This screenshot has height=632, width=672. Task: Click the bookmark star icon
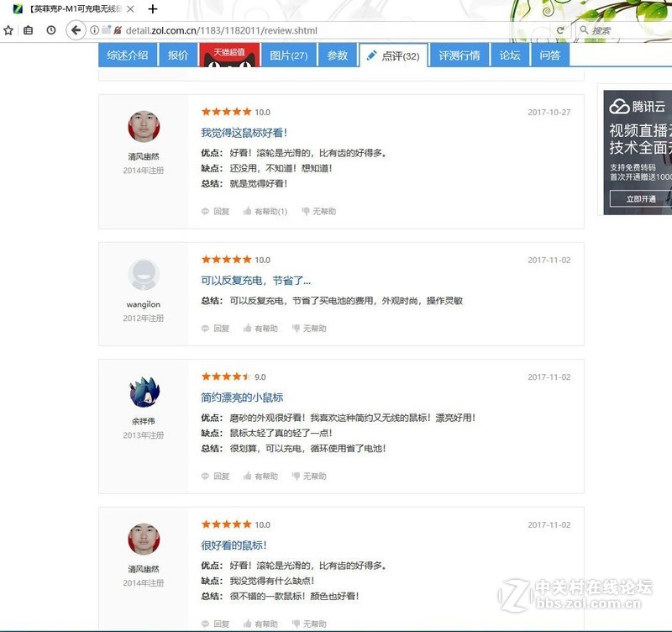click(x=8, y=30)
